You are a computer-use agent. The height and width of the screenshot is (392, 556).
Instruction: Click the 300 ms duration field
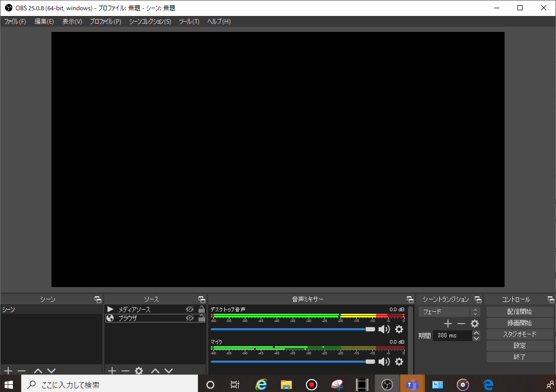(453, 335)
